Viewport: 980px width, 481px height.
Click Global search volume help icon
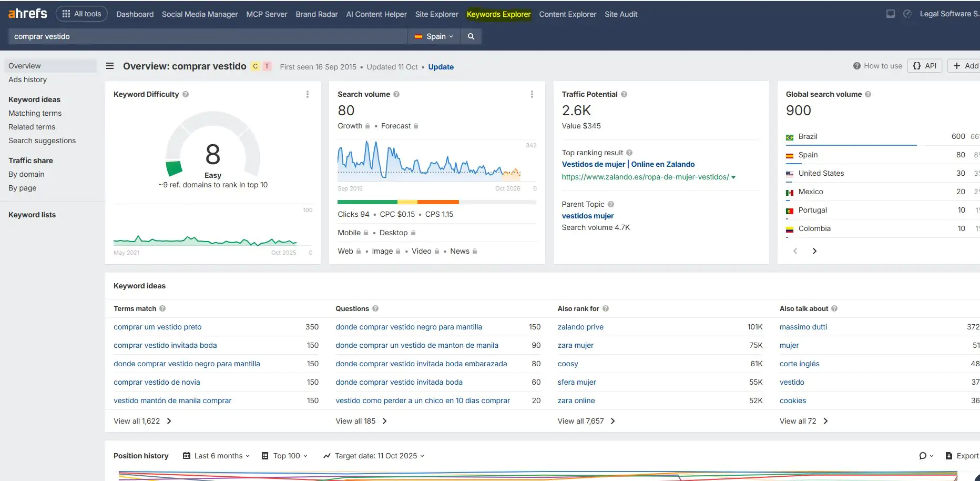[x=868, y=94]
